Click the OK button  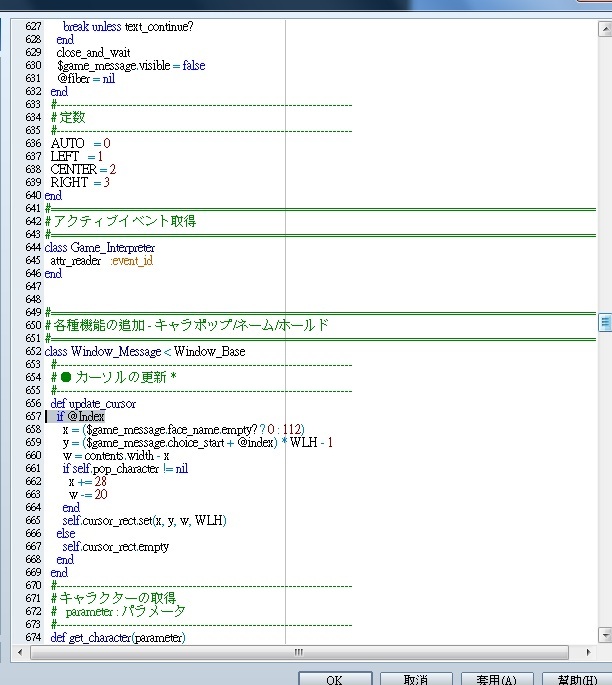point(335,679)
